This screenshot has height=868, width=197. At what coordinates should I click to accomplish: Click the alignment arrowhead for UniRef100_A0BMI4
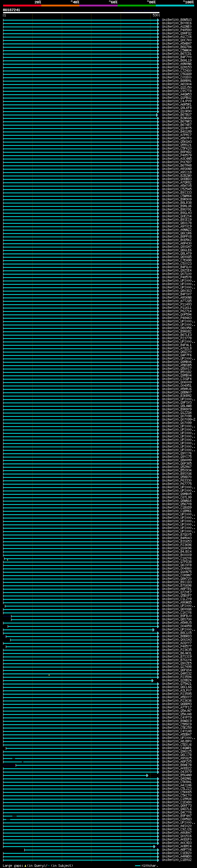pos(155,846)
